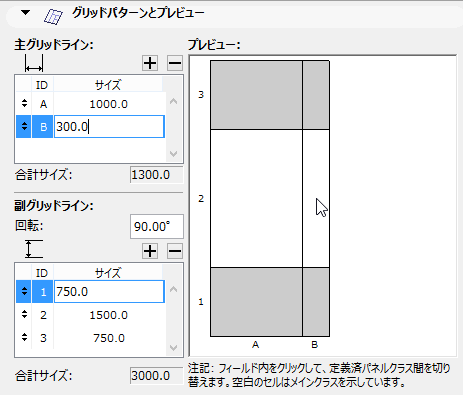The width and height of the screenshot is (463, 395).
Task: Select main gridline size 1000.0 of row A
Action: click(x=109, y=104)
